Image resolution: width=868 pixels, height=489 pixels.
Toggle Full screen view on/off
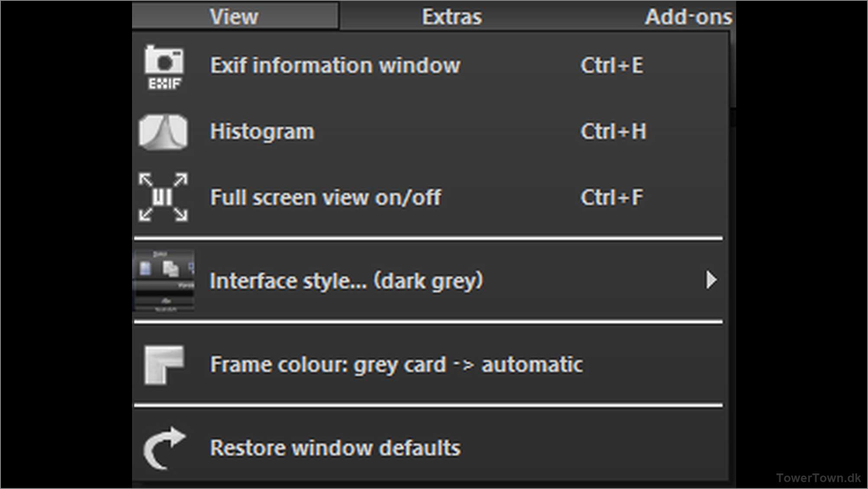(326, 198)
